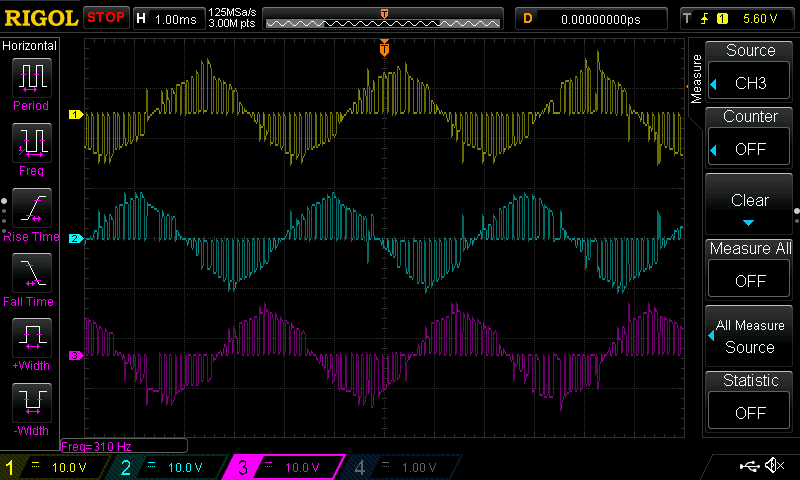This screenshot has width=800, height=480.
Task: Select the -Width measurement icon
Action: pos(32,402)
